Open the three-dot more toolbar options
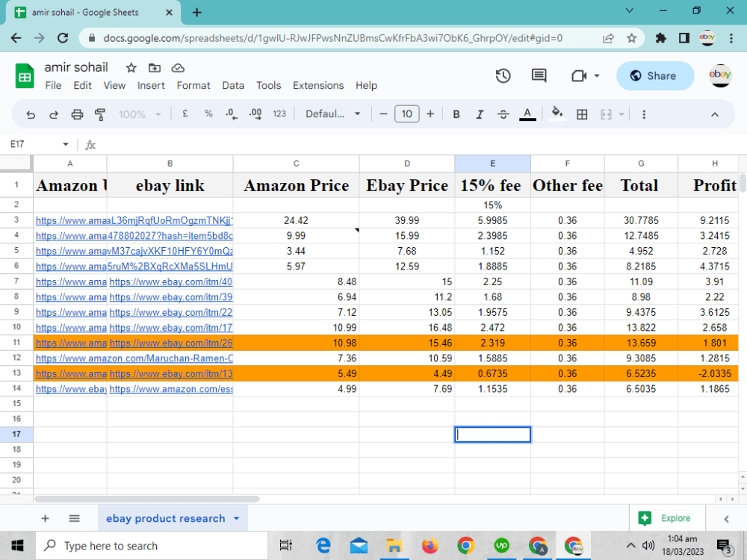The height and width of the screenshot is (560, 747). 644,114
